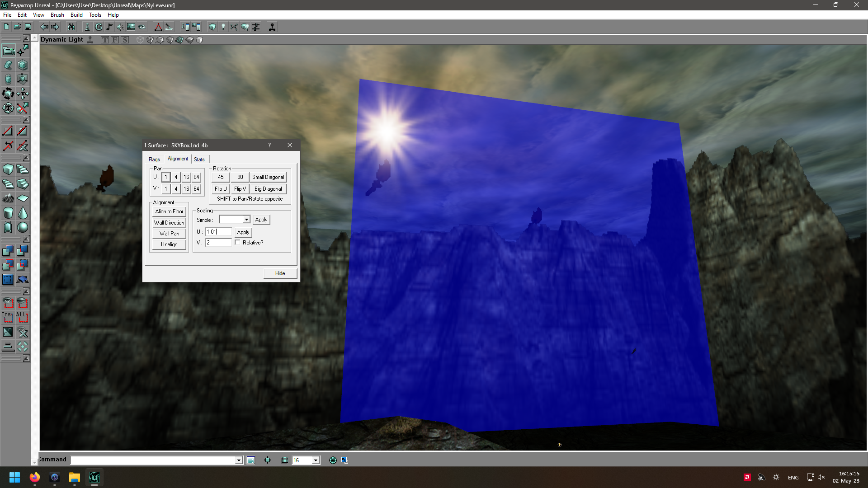Click the binoculars search icon
The height and width of the screenshot is (488, 868).
coord(71,27)
